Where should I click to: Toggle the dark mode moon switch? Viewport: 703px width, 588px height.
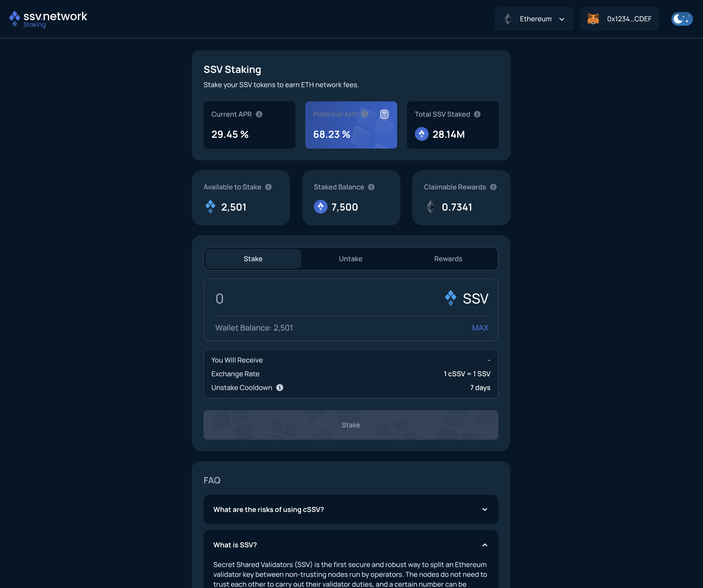click(682, 19)
